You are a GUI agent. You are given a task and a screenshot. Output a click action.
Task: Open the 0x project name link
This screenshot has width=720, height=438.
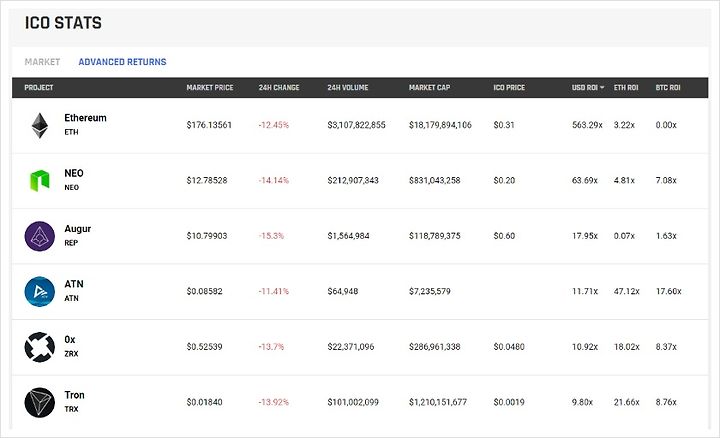click(x=70, y=340)
